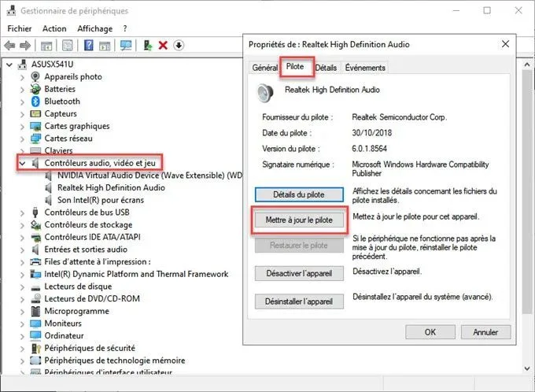Collapse the ASUSX541U root node

pyautogui.click(x=9, y=65)
